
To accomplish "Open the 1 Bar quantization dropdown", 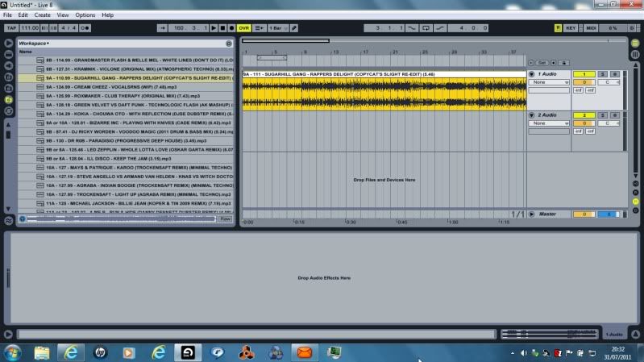I will (276, 27).
